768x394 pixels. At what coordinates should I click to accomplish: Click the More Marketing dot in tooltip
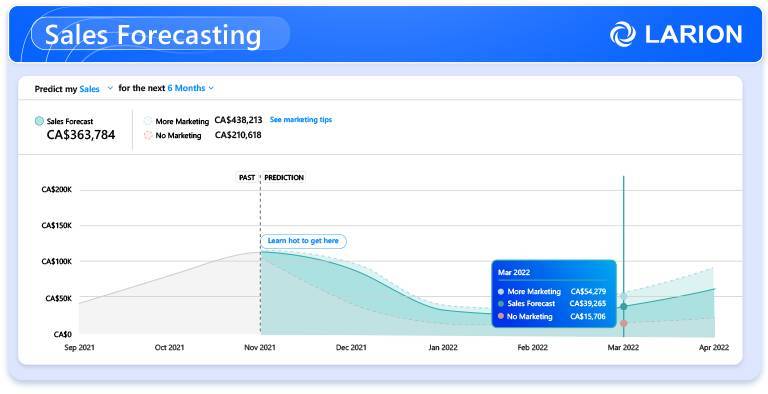(x=501, y=291)
